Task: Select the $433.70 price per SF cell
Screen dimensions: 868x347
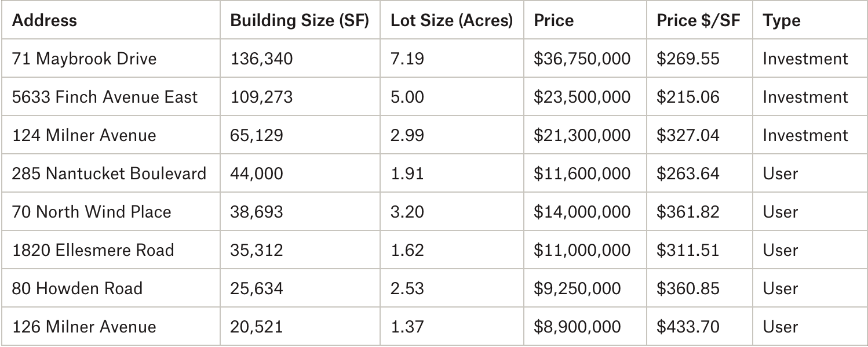Action: pos(688,327)
